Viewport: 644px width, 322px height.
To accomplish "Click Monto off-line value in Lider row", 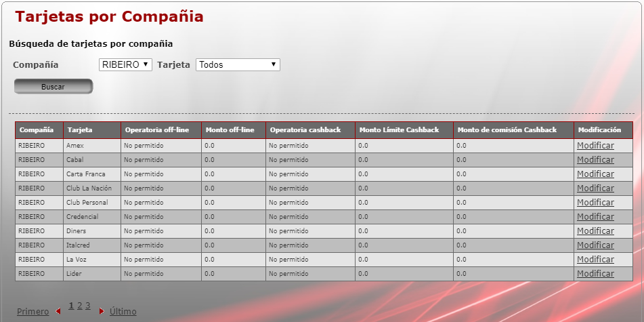I will point(234,274).
